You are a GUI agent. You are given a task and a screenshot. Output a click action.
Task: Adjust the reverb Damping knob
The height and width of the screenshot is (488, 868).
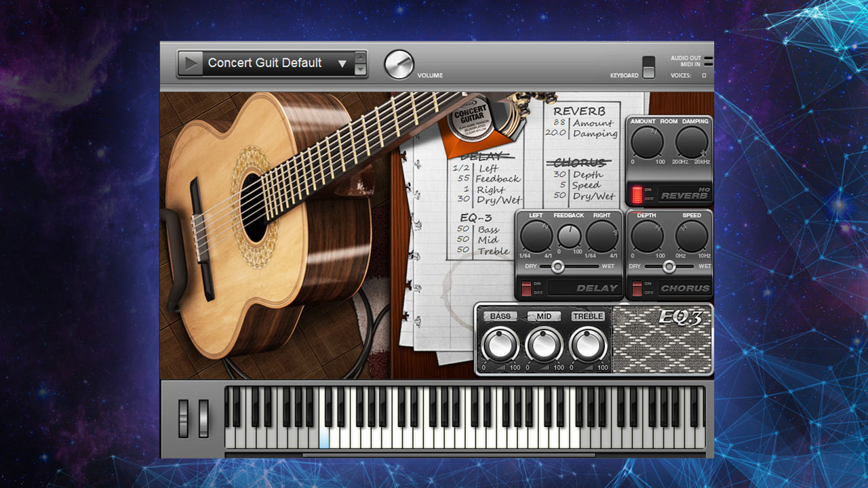tap(690, 143)
